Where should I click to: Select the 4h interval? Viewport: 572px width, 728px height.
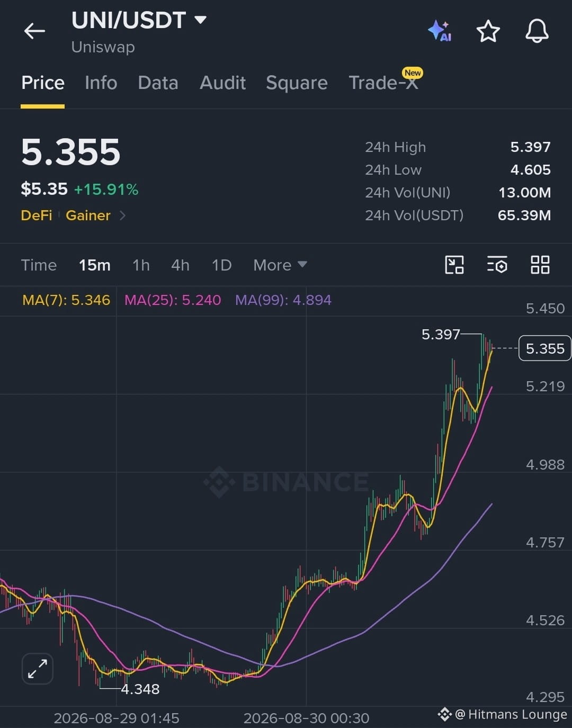coord(180,265)
